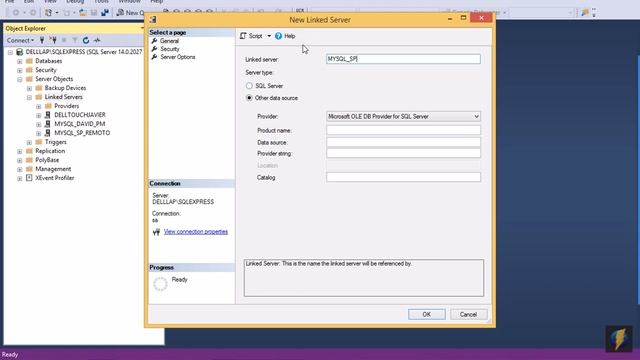The height and width of the screenshot is (360, 640).
Task: Collapse the Linked Servers node
Action: [x=29, y=97]
